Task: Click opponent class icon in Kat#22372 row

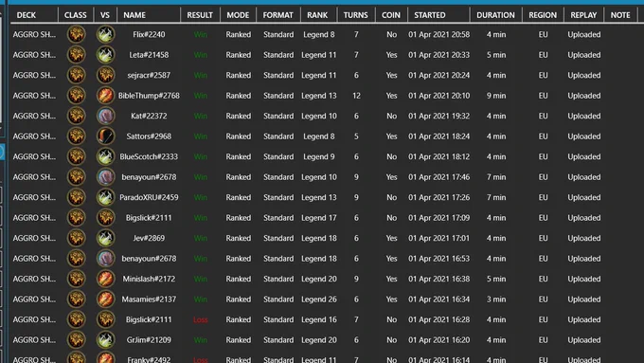Action: 105,116
